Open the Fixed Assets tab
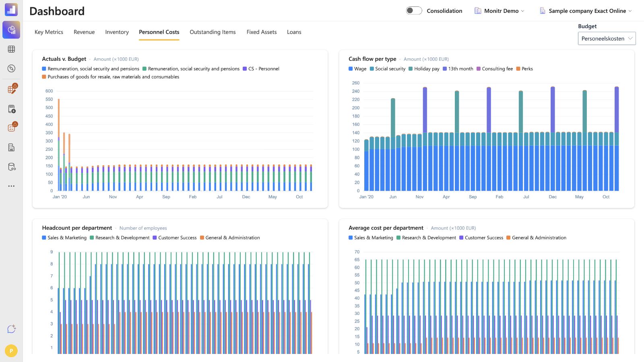Screen dimensions: 644x362 [x=262, y=32]
